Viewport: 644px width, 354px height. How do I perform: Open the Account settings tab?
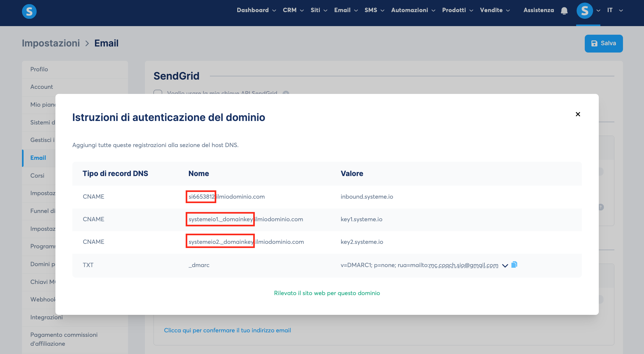(75, 87)
